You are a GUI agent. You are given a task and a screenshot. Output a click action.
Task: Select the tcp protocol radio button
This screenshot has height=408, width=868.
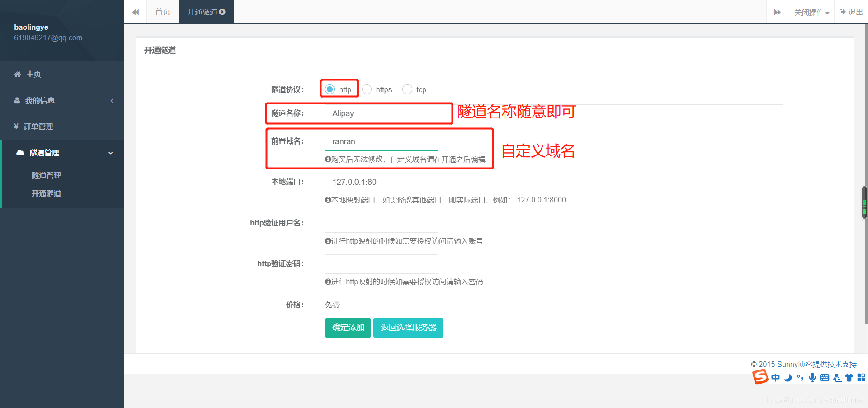click(x=406, y=89)
